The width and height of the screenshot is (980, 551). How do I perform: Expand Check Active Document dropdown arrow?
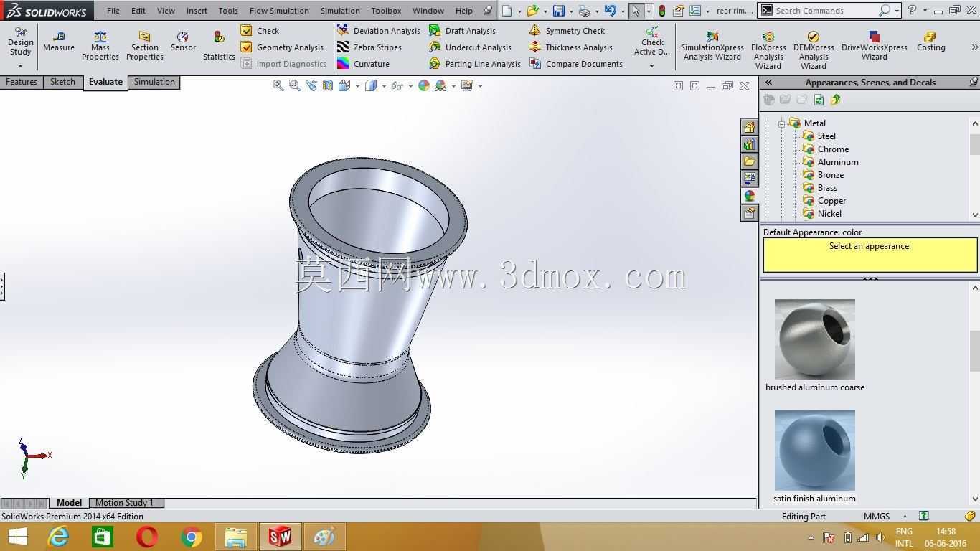(652, 66)
